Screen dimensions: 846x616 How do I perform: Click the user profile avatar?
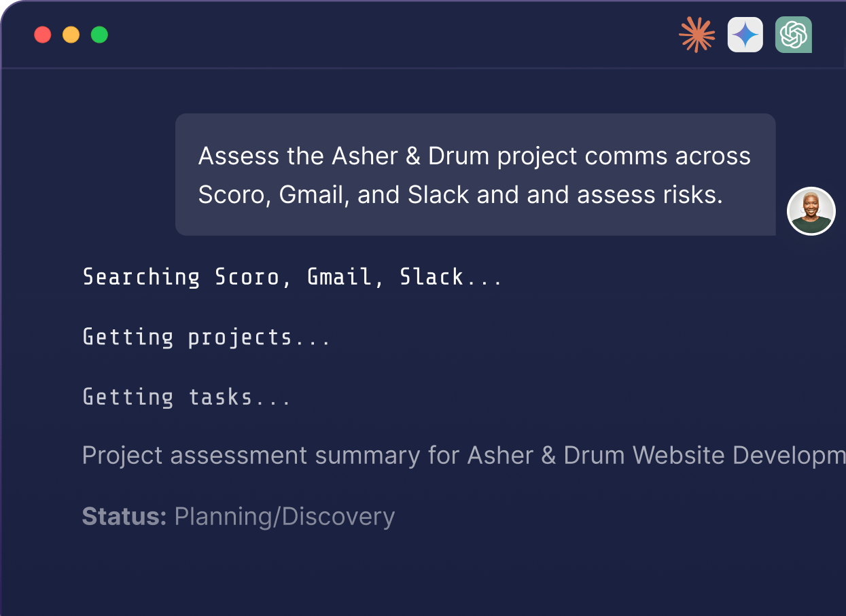pyautogui.click(x=811, y=211)
